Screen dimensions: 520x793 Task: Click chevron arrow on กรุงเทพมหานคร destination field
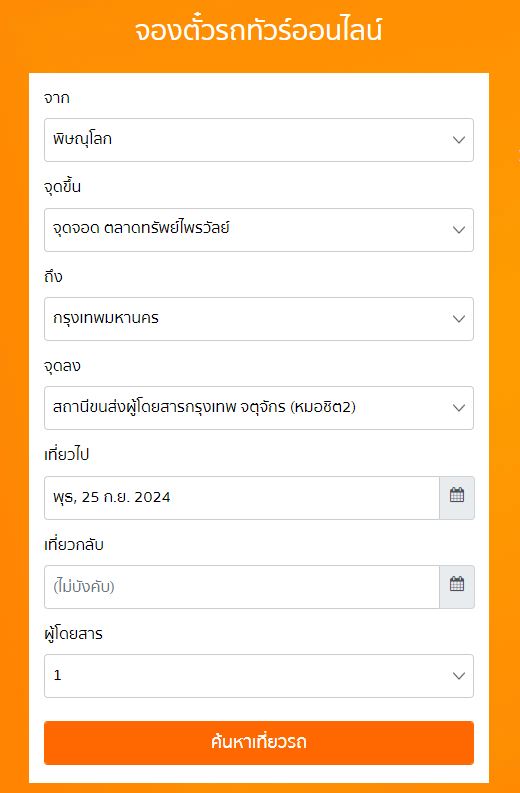pyautogui.click(x=459, y=319)
